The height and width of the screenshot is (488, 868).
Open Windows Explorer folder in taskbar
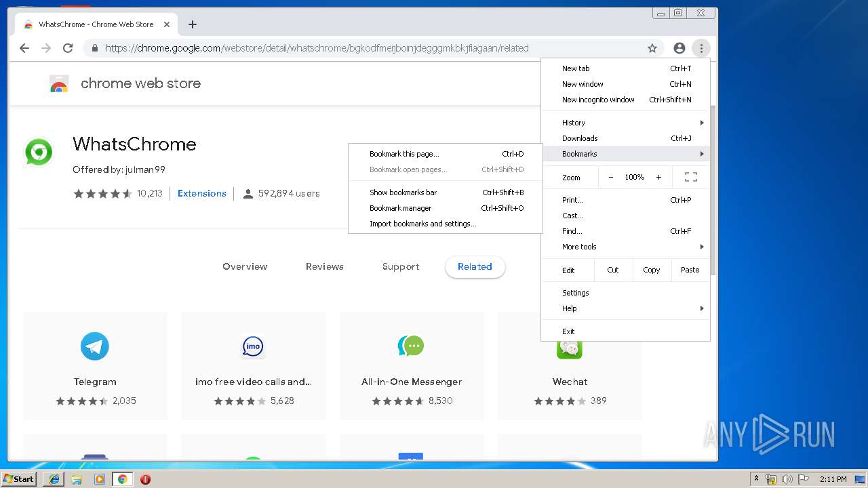pos(77,479)
